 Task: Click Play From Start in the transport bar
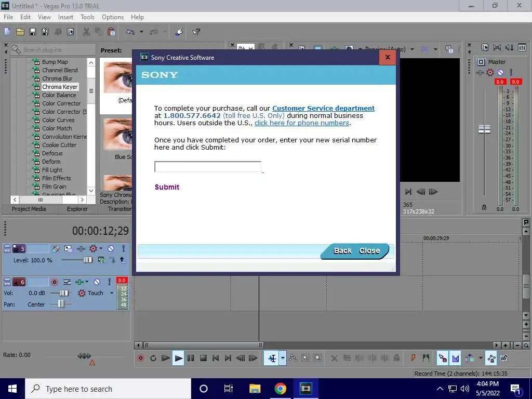click(x=166, y=358)
